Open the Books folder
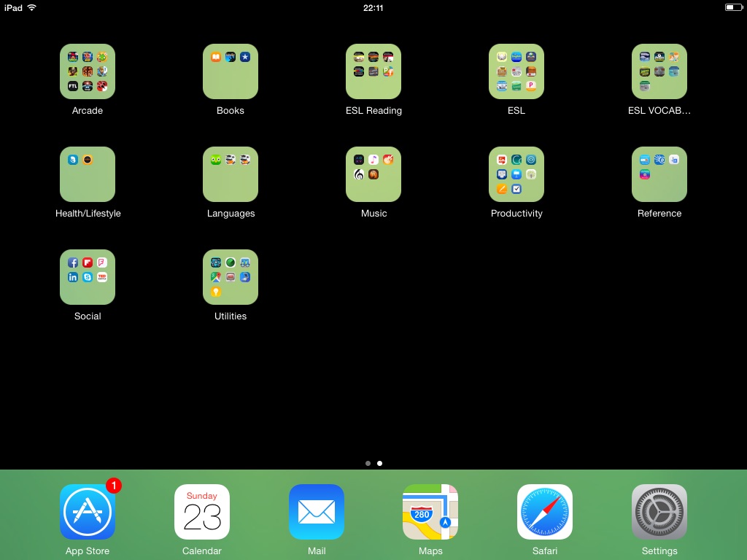747x560 pixels. [230, 71]
